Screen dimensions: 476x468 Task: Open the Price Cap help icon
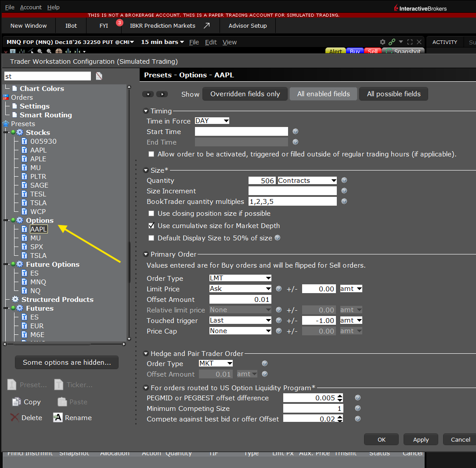coord(279,331)
